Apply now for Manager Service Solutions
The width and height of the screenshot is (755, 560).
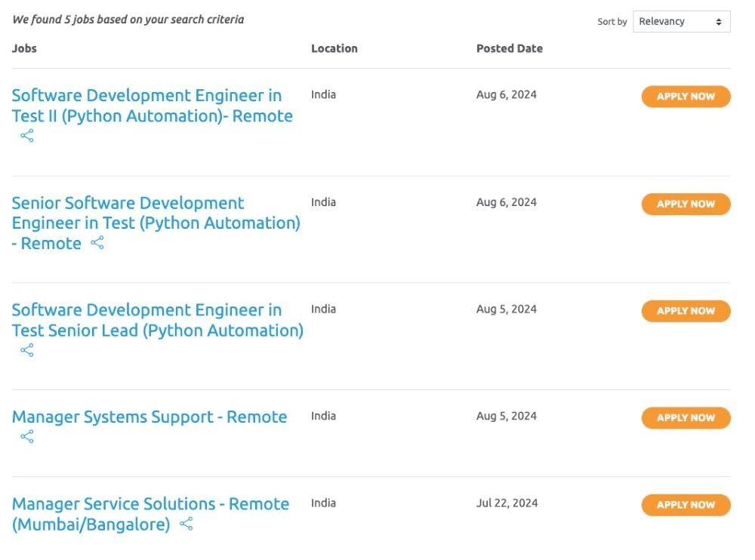(686, 505)
